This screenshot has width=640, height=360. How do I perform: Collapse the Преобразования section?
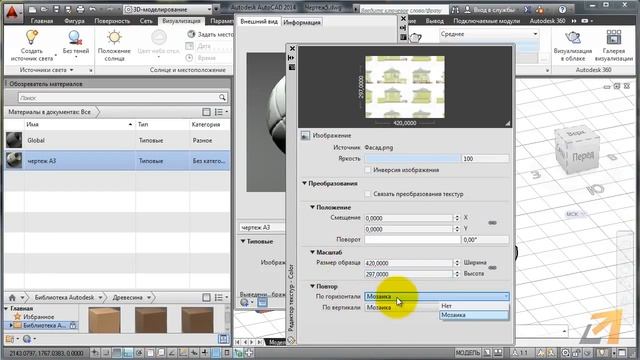coord(304,183)
